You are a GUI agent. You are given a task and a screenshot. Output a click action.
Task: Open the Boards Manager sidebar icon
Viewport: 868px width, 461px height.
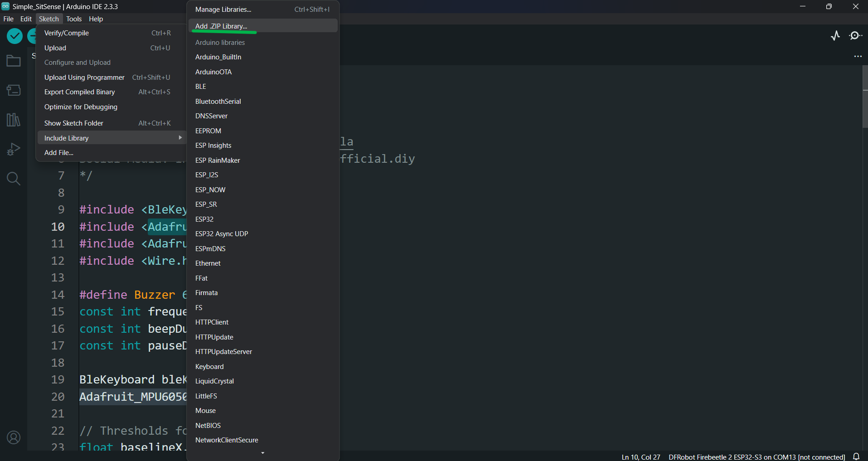(14, 90)
